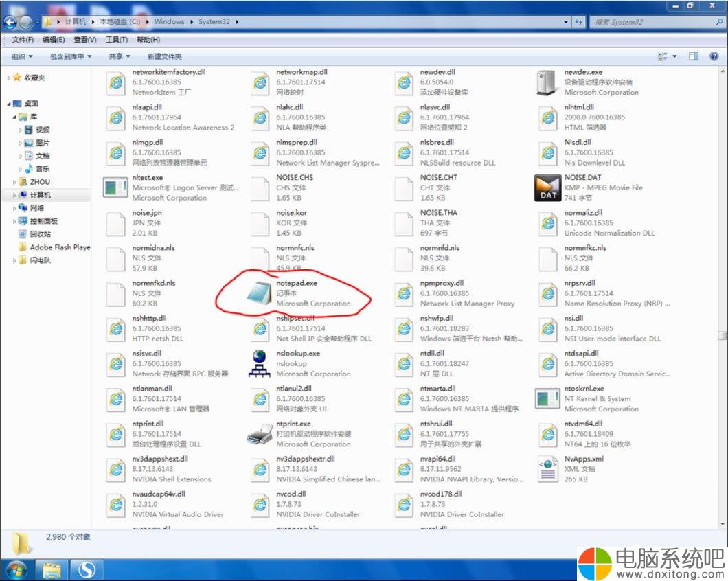Image resolution: width=728 pixels, height=581 pixels.
Task: Select the NOISE.DAT movie file icon
Action: (547, 187)
